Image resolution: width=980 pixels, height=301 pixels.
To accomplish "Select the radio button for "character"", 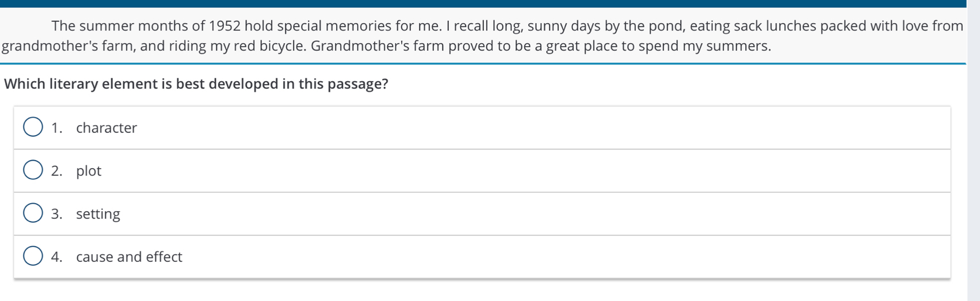I will [x=33, y=127].
